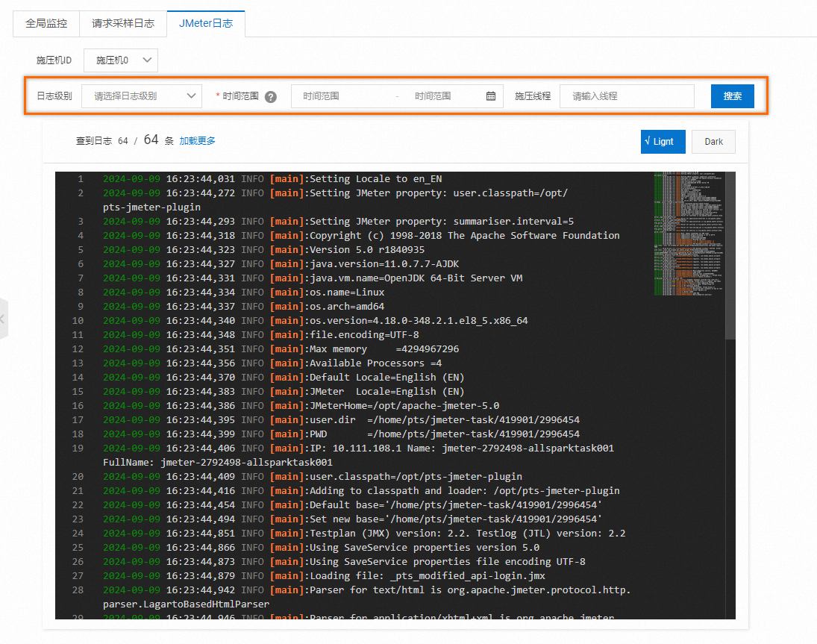Focus the 请输入线程 input field
The height and width of the screenshot is (644, 817).
pos(627,96)
